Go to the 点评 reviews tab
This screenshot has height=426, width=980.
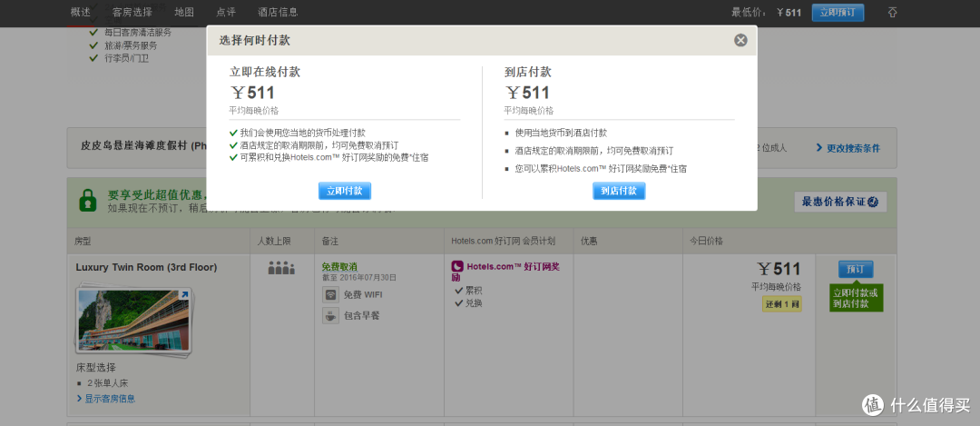226,12
